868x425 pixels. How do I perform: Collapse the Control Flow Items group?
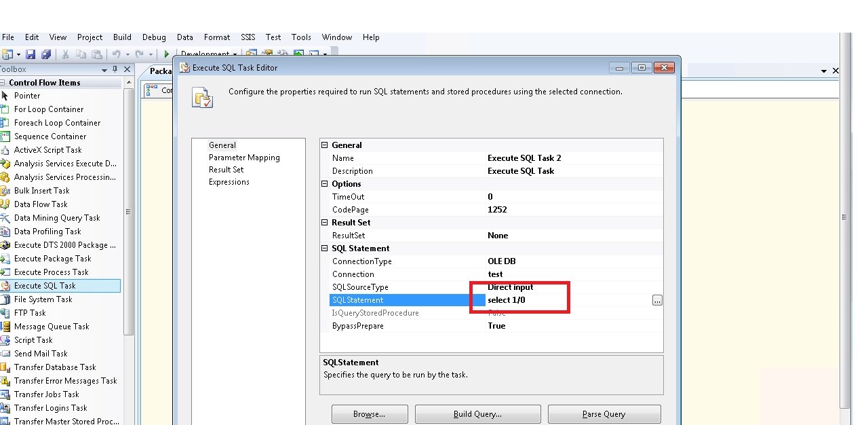click(3, 83)
